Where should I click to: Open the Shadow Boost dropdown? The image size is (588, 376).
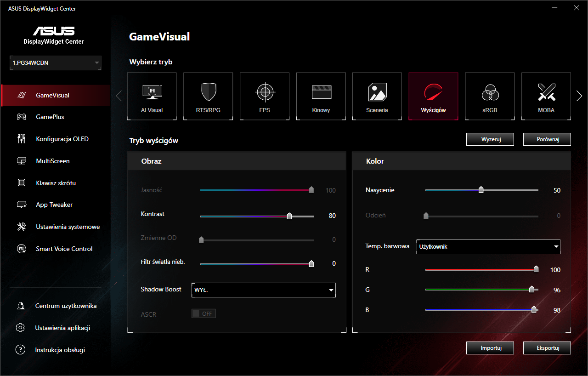[263, 290]
